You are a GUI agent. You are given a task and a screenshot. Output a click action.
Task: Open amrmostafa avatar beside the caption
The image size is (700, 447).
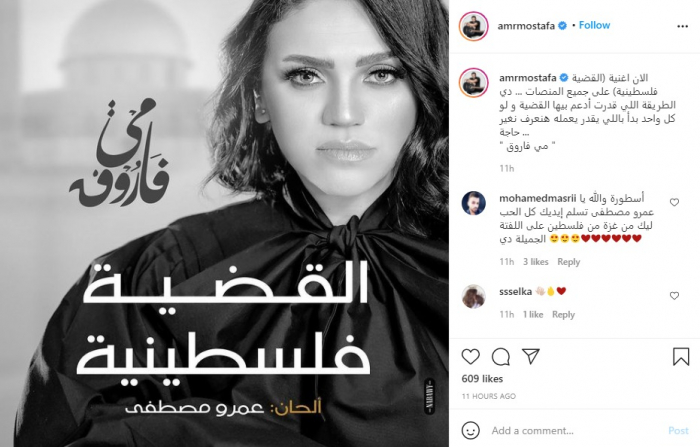coord(473,82)
